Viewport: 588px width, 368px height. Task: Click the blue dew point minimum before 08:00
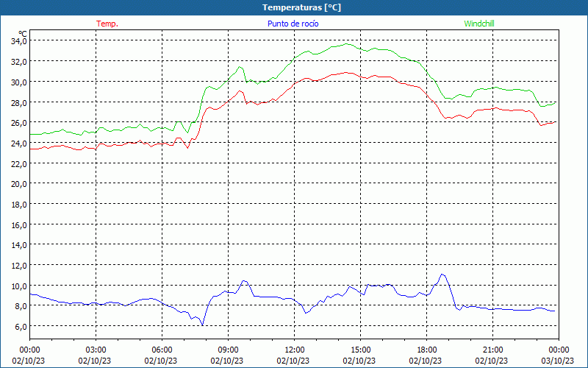(203, 325)
